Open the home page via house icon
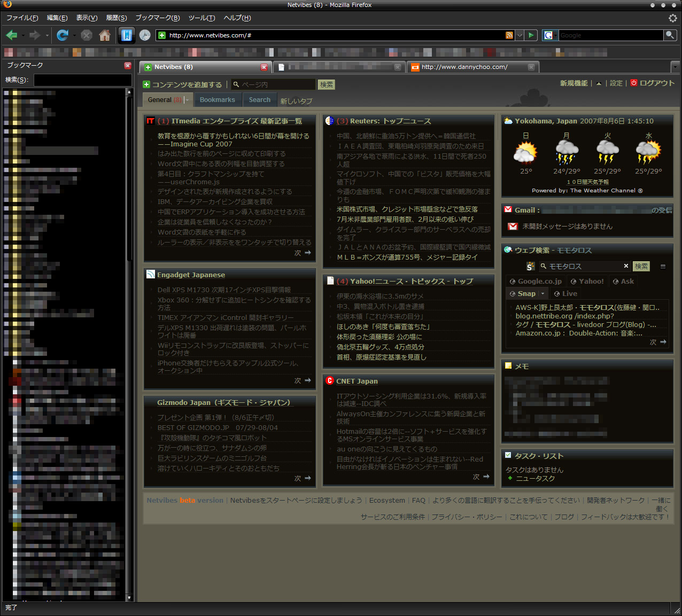 pos(105,35)
